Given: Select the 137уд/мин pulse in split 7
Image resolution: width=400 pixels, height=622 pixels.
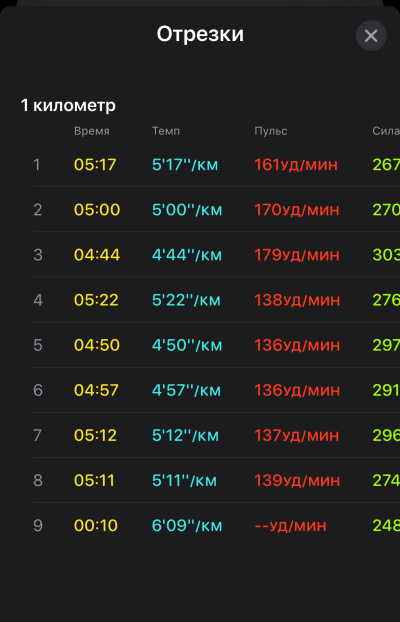Looking at the screenshot, I should coord(296,436).
